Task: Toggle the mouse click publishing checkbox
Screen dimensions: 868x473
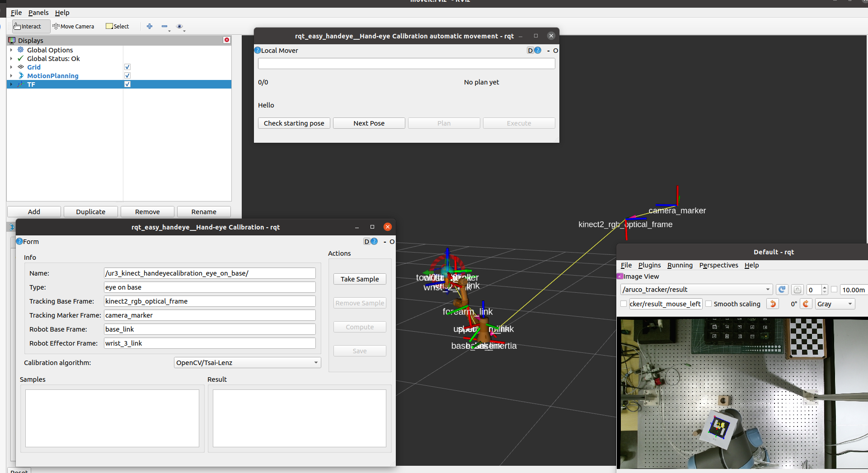Action: coord(624,304)
